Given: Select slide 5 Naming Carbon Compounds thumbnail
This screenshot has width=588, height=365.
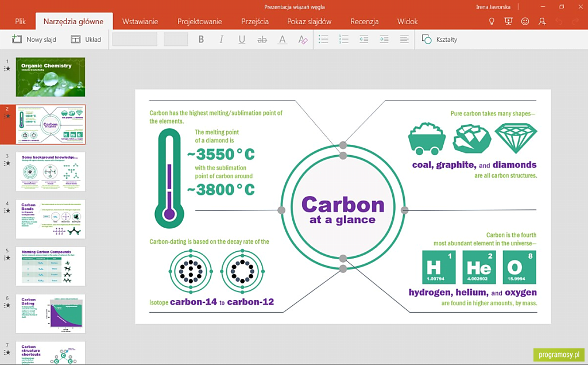Looking at the screenshot, I should pyautogui.click(x=51, y=266).
